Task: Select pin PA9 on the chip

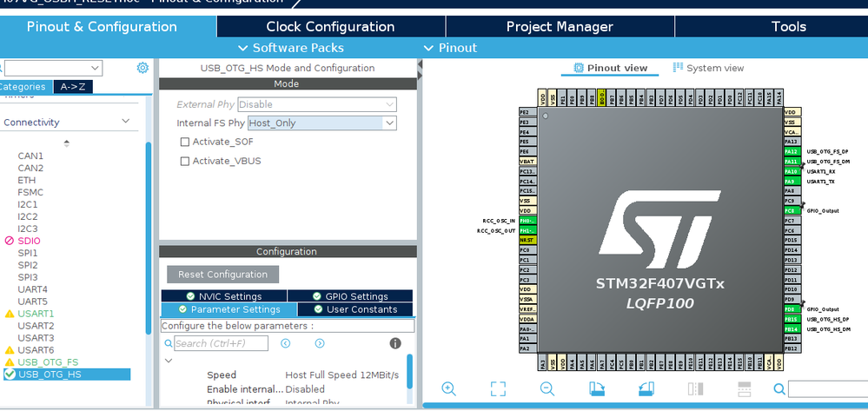Action: (x=792, y=181)
